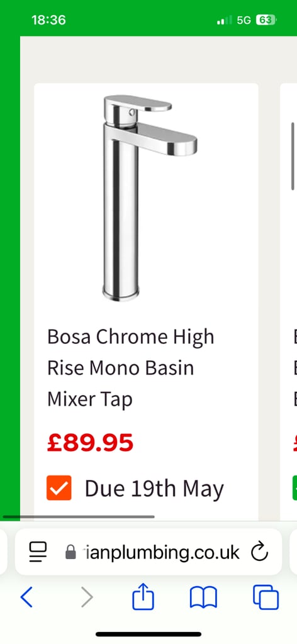Tap the 18:36 status bar clock
The width and height of the screenshot is (297, 644).
48,20
